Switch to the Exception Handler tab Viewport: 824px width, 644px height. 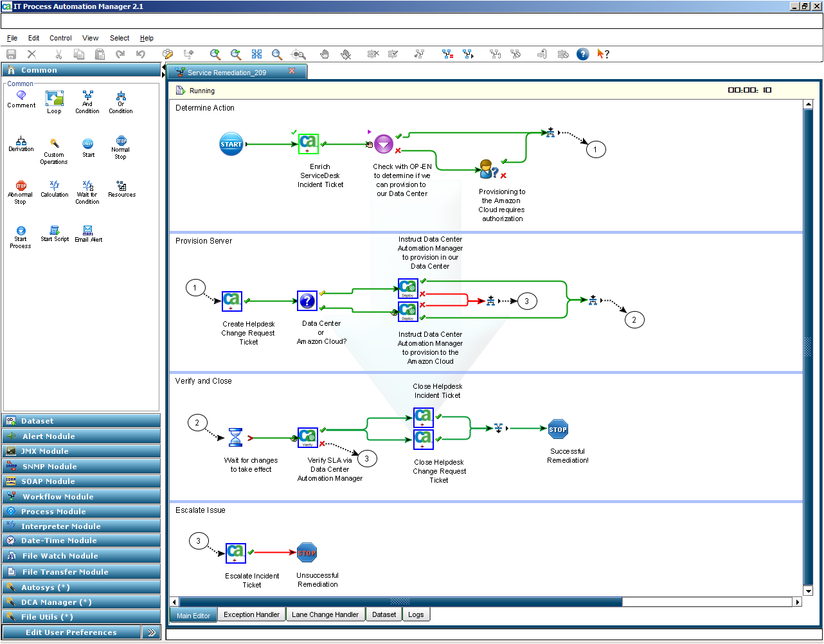[251, 615]
